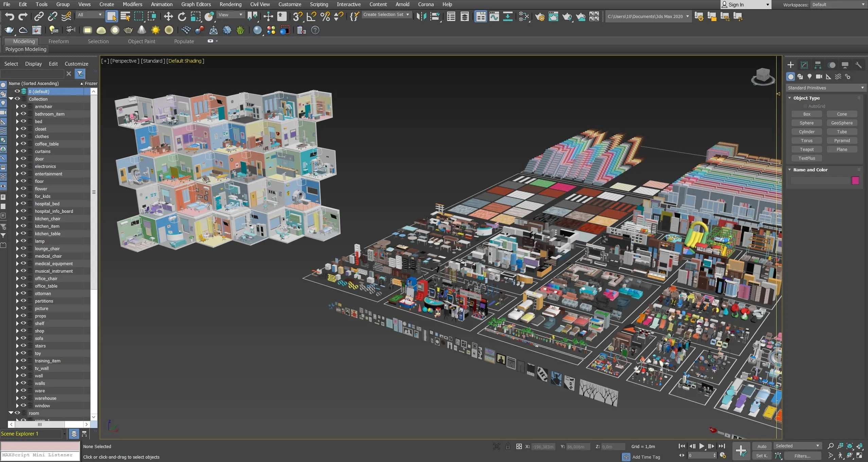The width and height of the screenshot is (868, 462).
Task: Collapse the Object Type rollout
Action: pyautogui.click(x=807, y=98)
